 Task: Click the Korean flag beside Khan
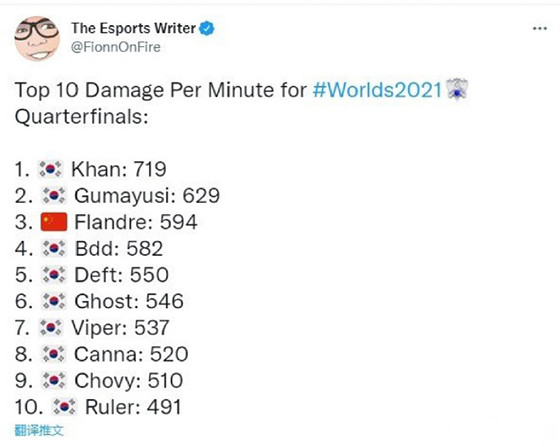pos(50,169)
